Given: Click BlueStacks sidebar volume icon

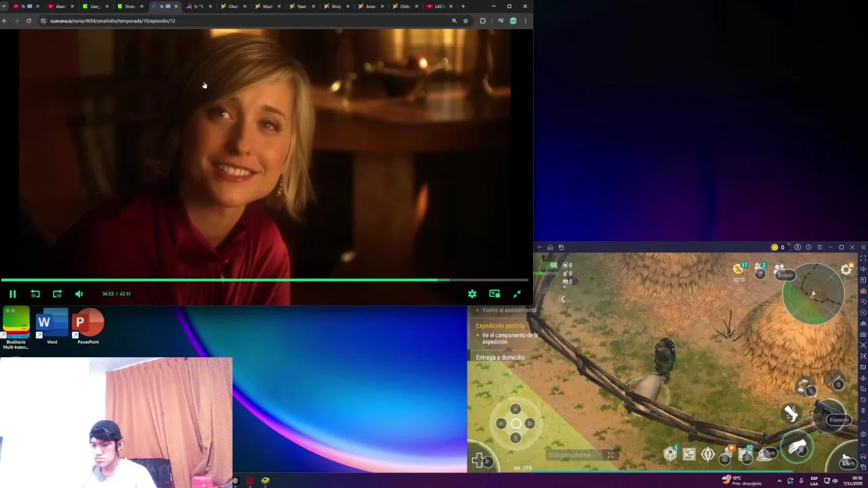Looking at the screenshot, I should pyautogui.click(x=863, y=269).
